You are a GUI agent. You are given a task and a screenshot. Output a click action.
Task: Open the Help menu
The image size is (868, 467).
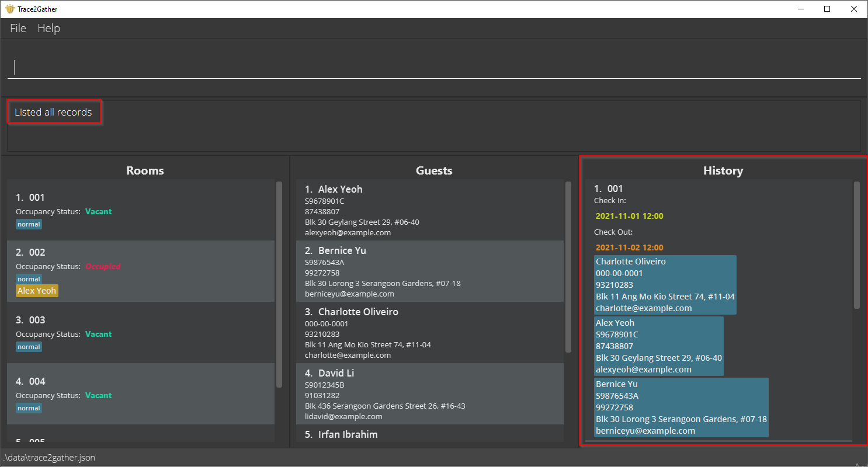(x=48, y=28)
